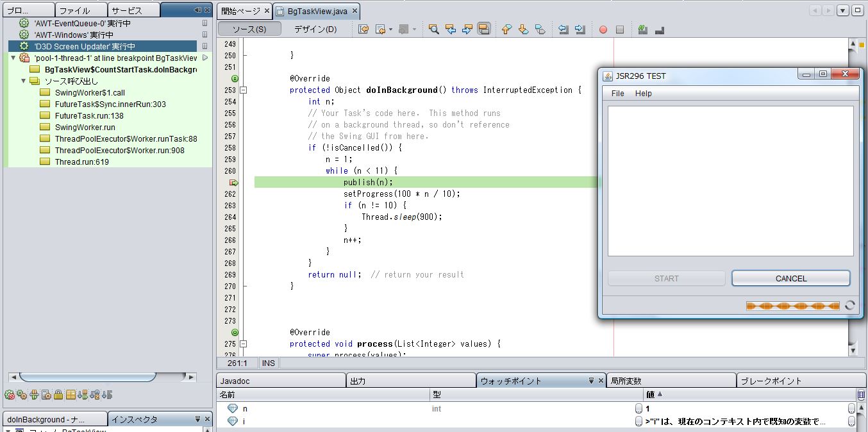Switch editor to デザイン(D) view
This screenshot has height=432, width=868.
pos(315,29)
